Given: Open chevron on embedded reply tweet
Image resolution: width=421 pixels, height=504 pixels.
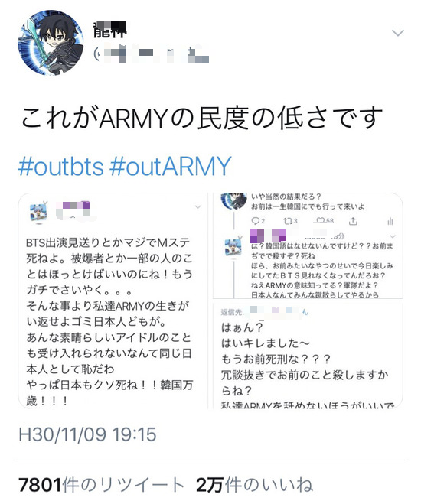Looking at the screenshot, I should pyautogui.click(x=393, y=236).
